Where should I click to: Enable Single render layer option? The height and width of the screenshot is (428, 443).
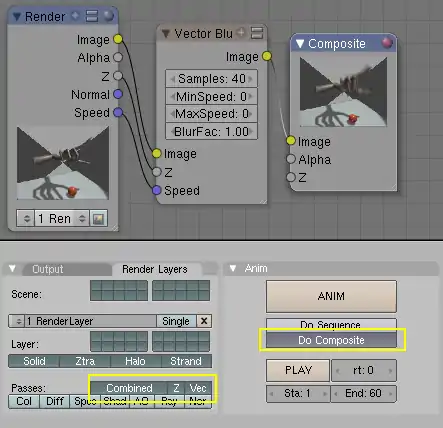[176, 321]
